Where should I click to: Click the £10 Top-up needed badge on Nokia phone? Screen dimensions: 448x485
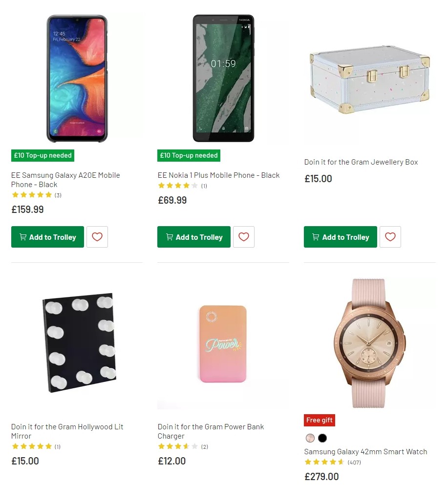click(189, 155)
